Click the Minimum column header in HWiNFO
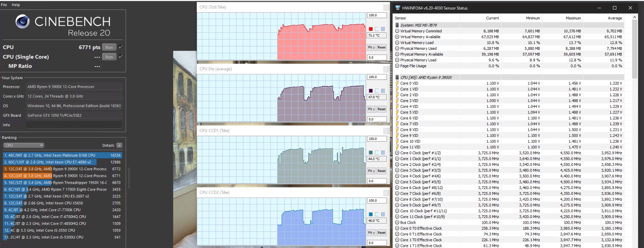 pyautogui.click(x=533, y=18)
